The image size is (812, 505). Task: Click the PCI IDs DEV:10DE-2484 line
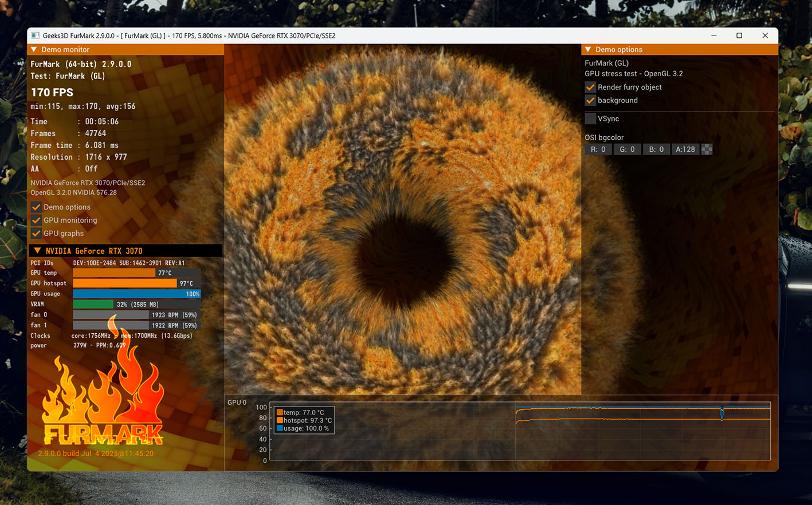tap(108, 263)
